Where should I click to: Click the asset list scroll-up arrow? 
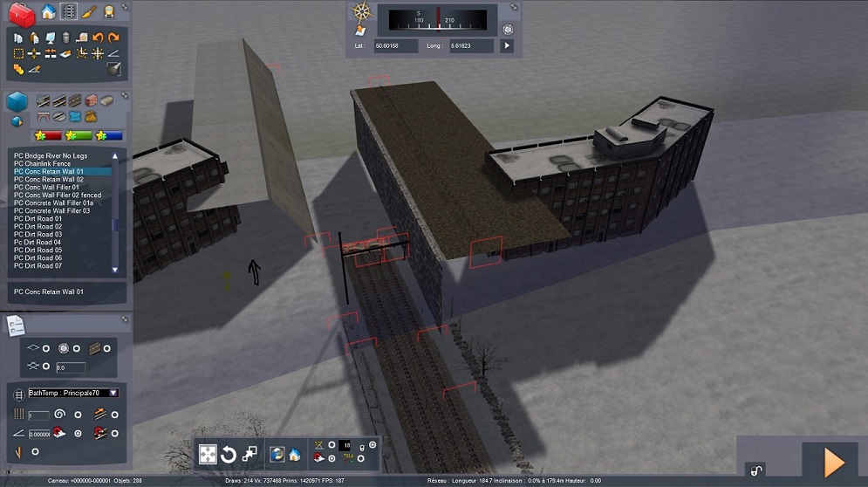pos(115,156)
